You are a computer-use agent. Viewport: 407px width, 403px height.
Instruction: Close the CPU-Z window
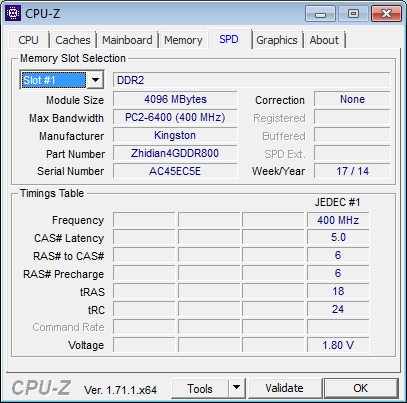386,14
